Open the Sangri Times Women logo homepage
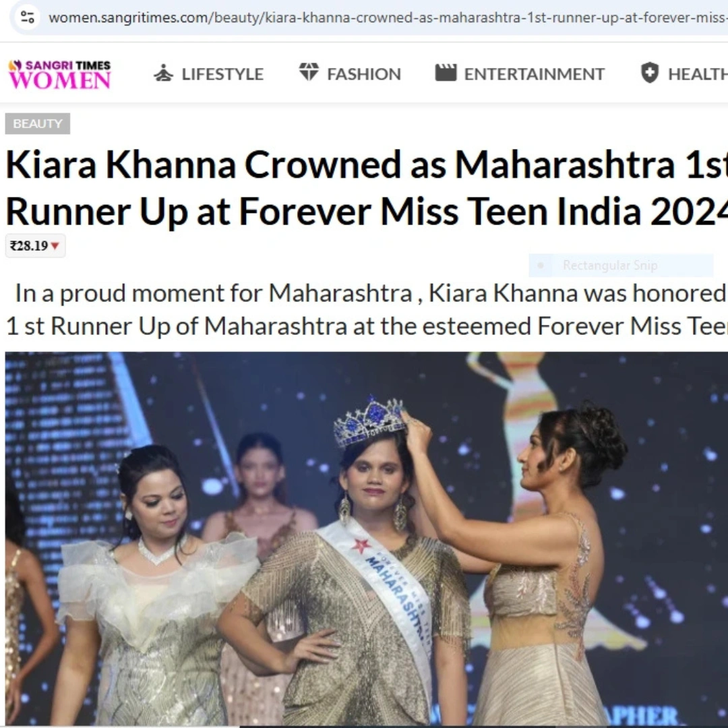Viewport: 728px width, 728px height. tap(60, 74)
